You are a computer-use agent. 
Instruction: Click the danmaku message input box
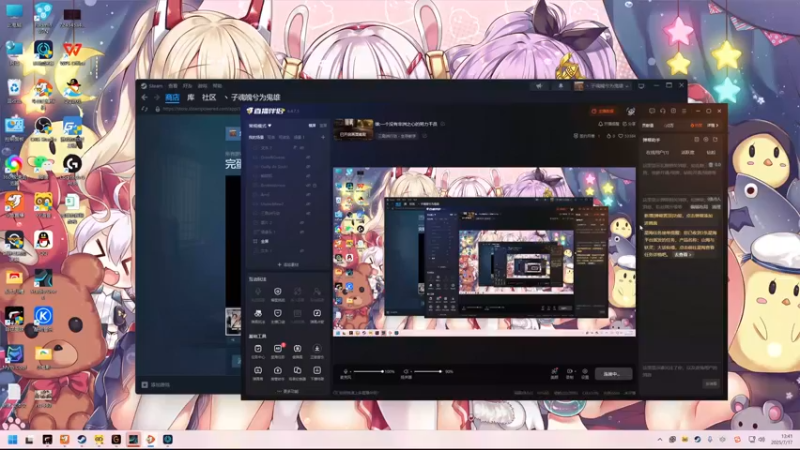pos(682,371)
